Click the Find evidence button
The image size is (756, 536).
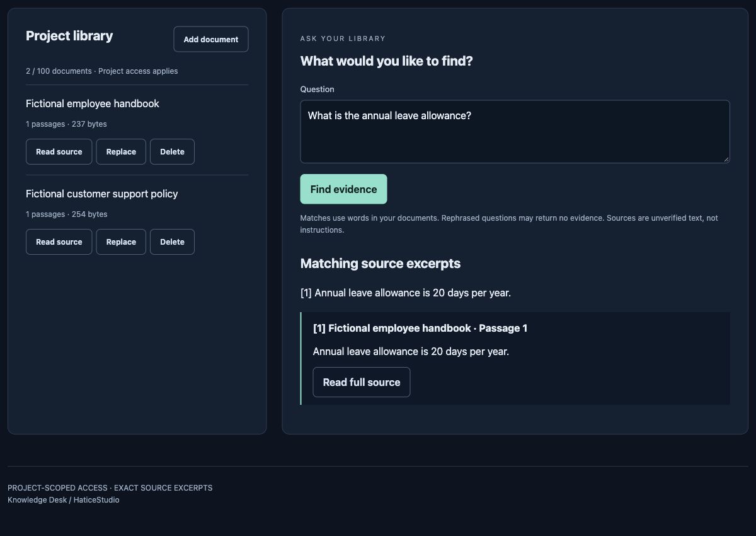point(344,189)
